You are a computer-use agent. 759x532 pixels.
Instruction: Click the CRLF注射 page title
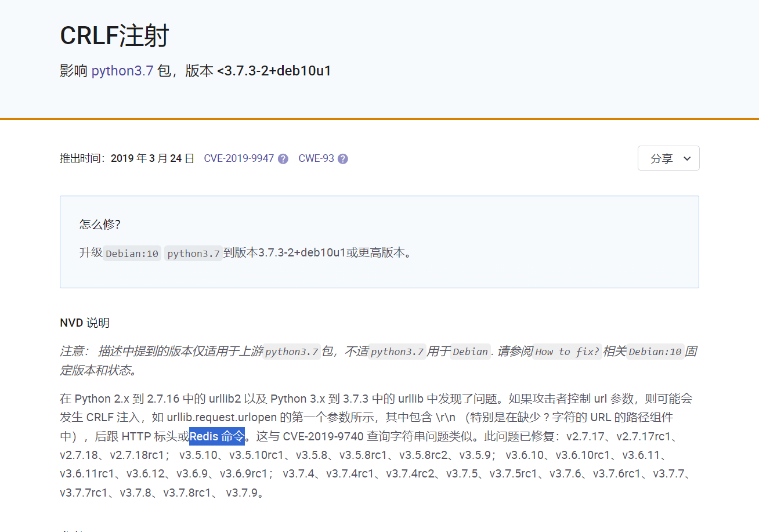(x=114, y=35)
